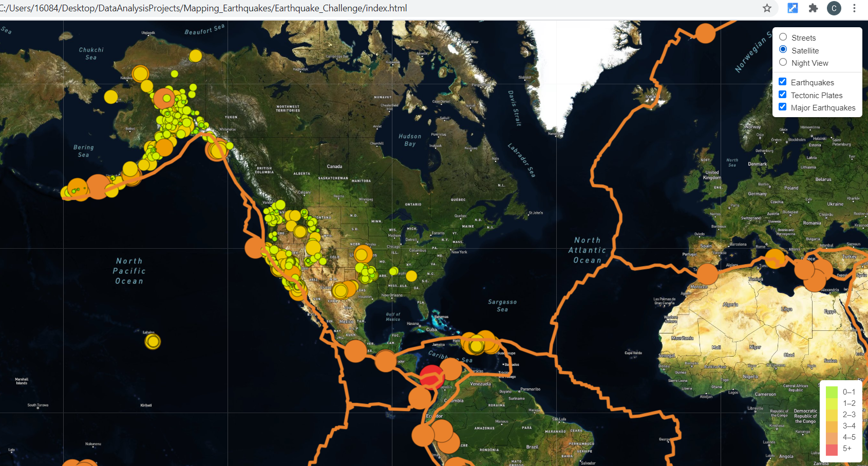
Task: Click the yellow earthquake marker near Hawaii
Action: coord(152,341)
